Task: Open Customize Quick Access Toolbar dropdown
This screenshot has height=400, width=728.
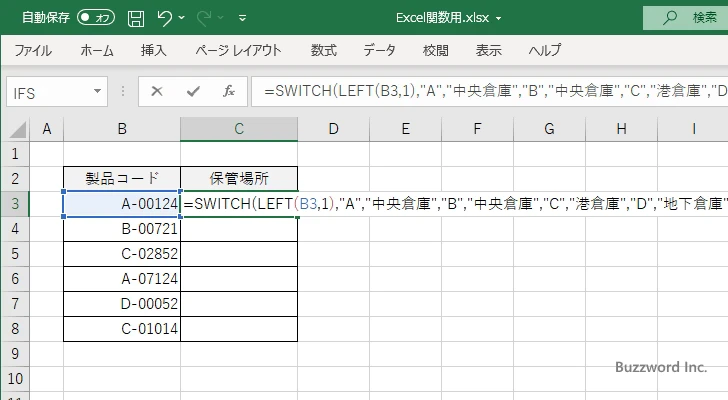Action: coord(242,18)
